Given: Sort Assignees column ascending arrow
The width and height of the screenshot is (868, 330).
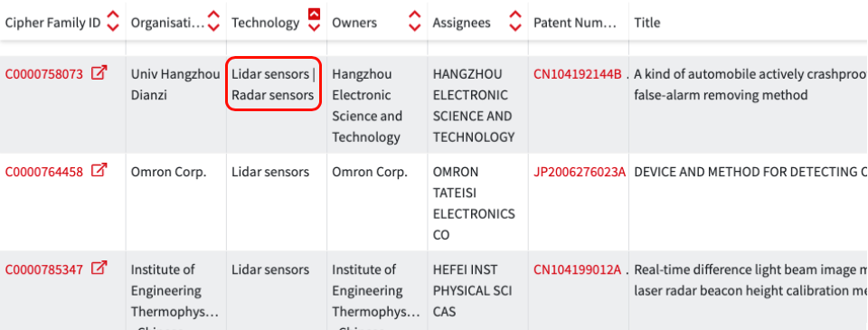Looking at the screenshot, I should coord(515,15).
